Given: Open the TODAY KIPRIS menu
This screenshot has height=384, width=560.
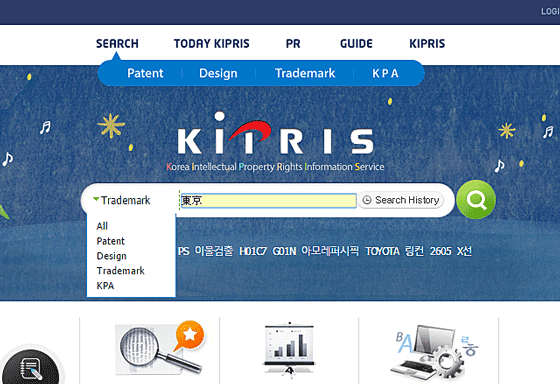Looking at the screenshot, I should (211, 44).
